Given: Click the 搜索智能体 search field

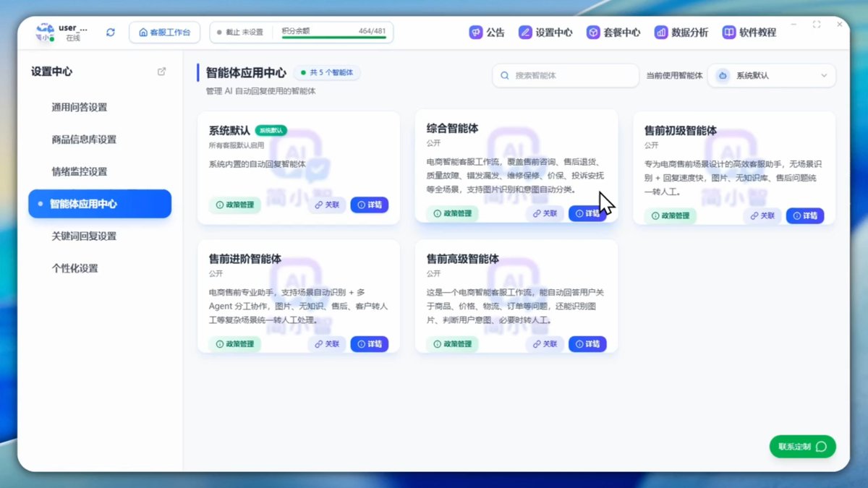Looking at the screenshot, I should coord(566,75).
